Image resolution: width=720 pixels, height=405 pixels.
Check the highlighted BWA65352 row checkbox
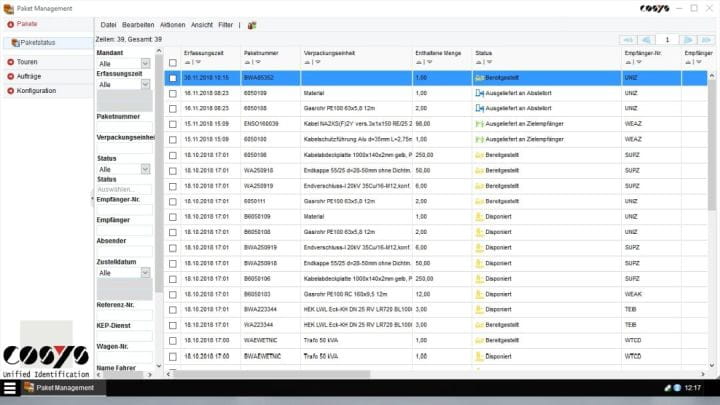click(x=173, y=78)
